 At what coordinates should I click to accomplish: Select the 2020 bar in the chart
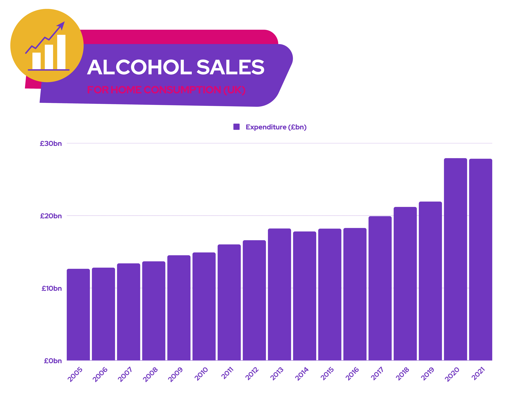(455, 260)
